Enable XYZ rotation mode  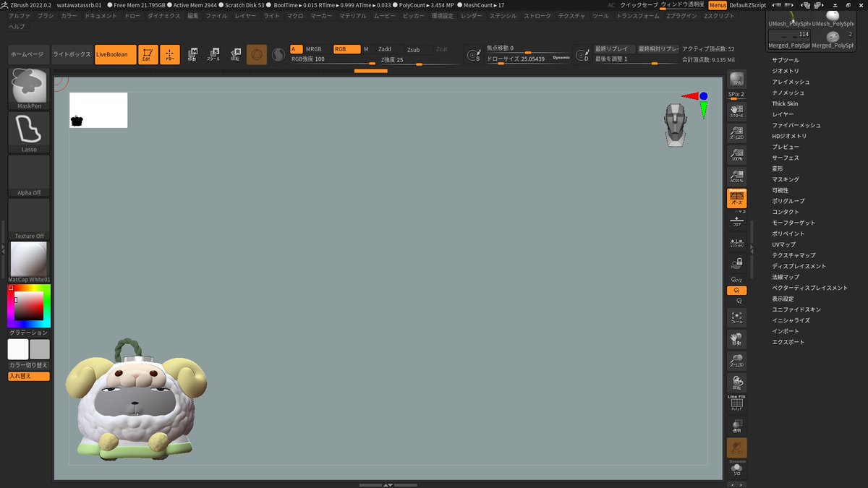coord(736,278)
